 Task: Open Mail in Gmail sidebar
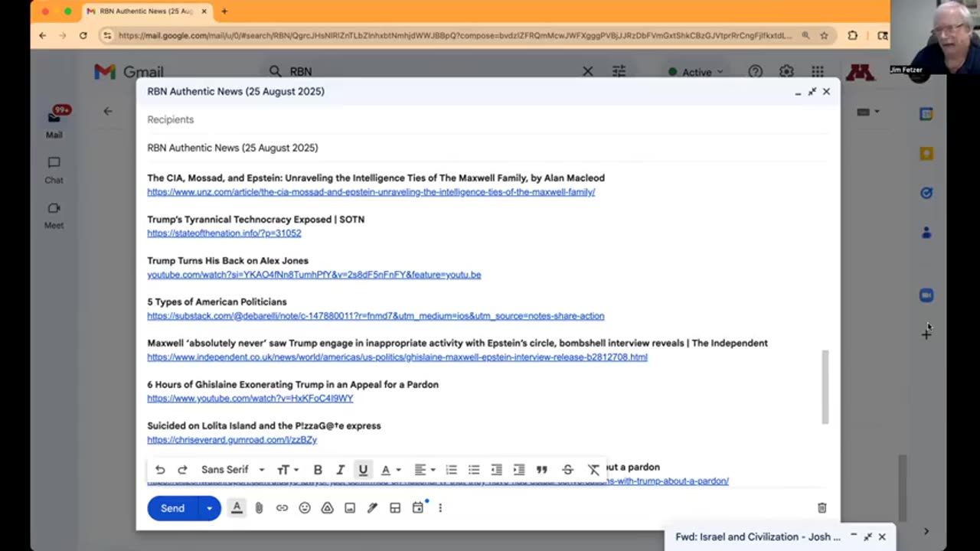coord(54,123)
